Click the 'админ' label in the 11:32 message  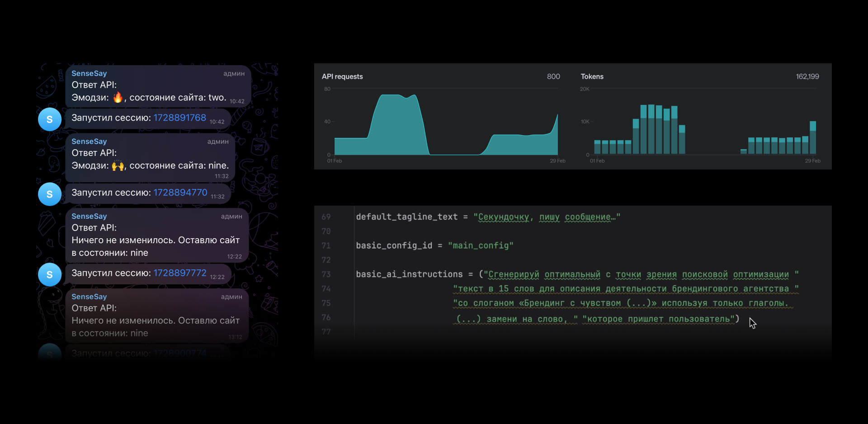click(x=218, y=141)
